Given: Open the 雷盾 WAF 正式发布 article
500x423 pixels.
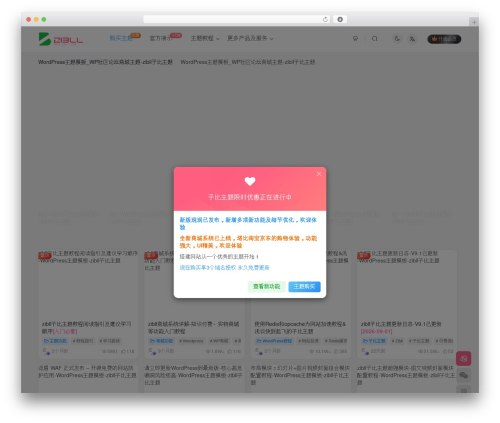Looking at the screenshot, I should pyautogui.click(x=87, y=372).
